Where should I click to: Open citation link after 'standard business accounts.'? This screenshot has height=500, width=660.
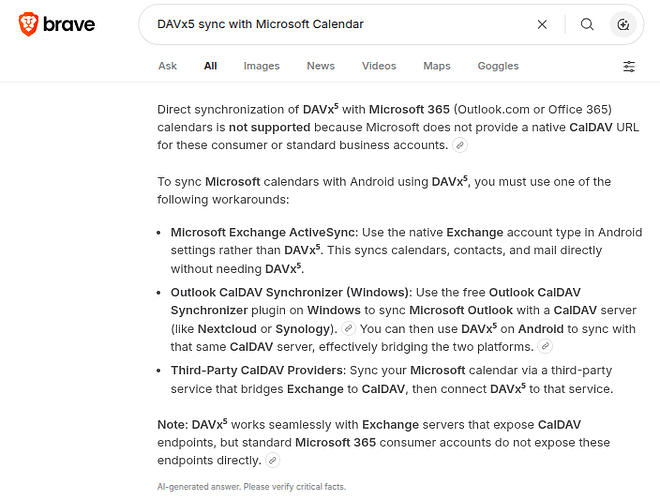pyautogui.click(x=460, y=145)
